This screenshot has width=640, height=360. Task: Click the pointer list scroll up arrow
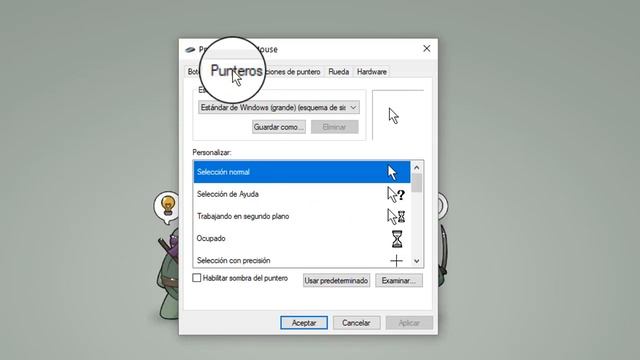tap(417, 167)
